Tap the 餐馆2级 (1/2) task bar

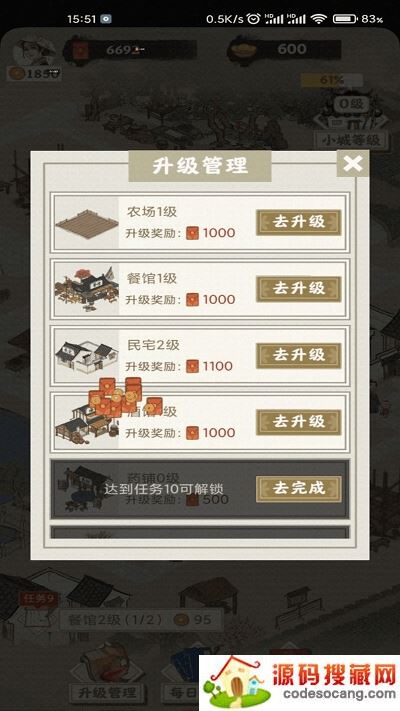click(141, 620)
